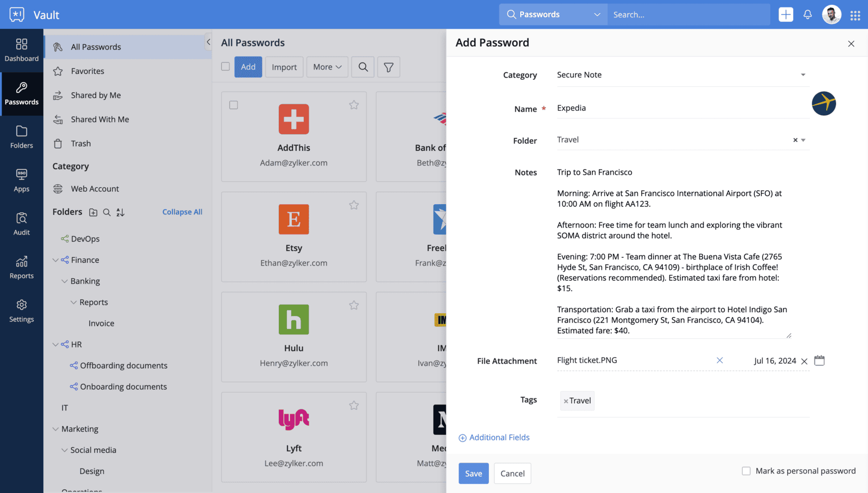This screenshot has width=868, height=493.
Task: Open the Passwords section in sidebar
Action: [22, 94]
